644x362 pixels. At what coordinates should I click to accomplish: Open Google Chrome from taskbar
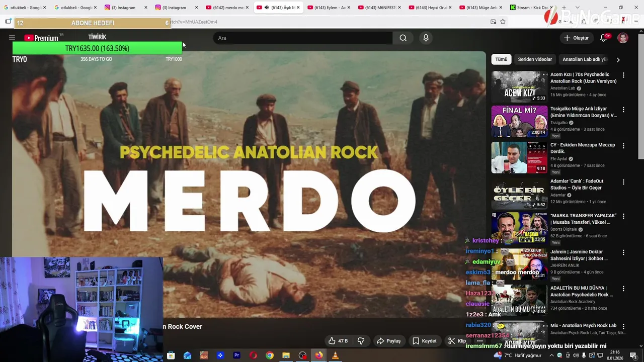point(270,355)
